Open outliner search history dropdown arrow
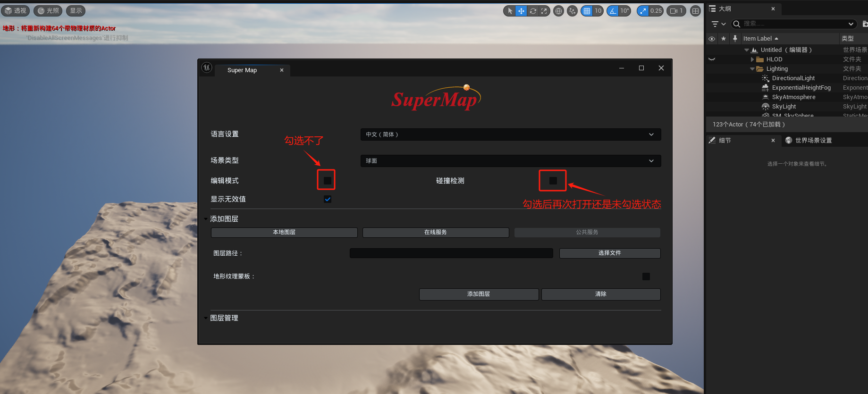Screen dimensions: 868x394 point(851,24)
